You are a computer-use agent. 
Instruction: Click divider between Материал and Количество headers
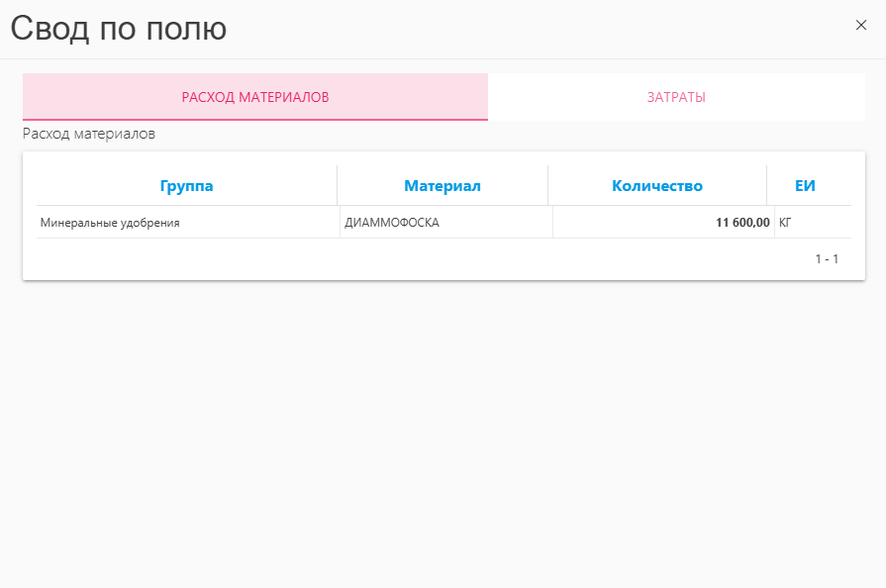(548, 186)
